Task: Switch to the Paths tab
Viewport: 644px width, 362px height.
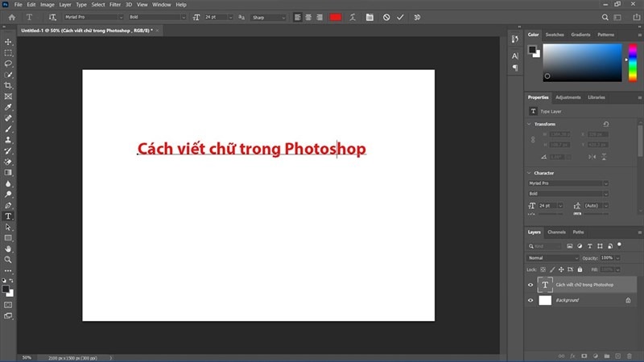Action: 578,232
